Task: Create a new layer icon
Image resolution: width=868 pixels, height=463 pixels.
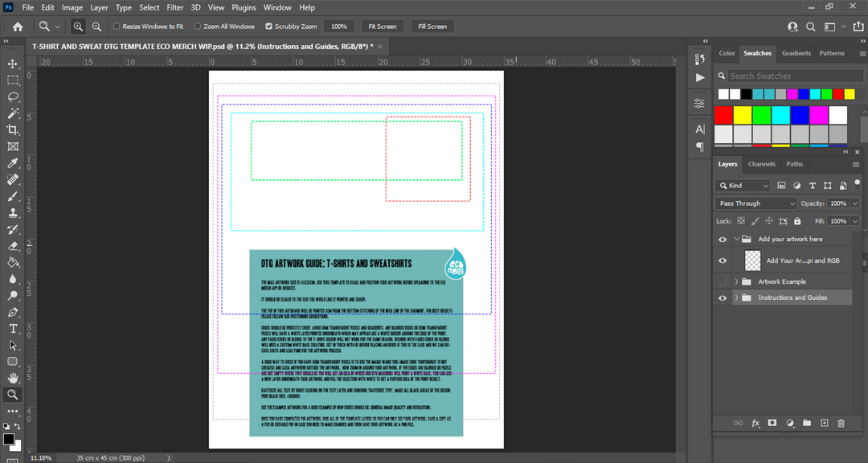Action: [825, 423]
